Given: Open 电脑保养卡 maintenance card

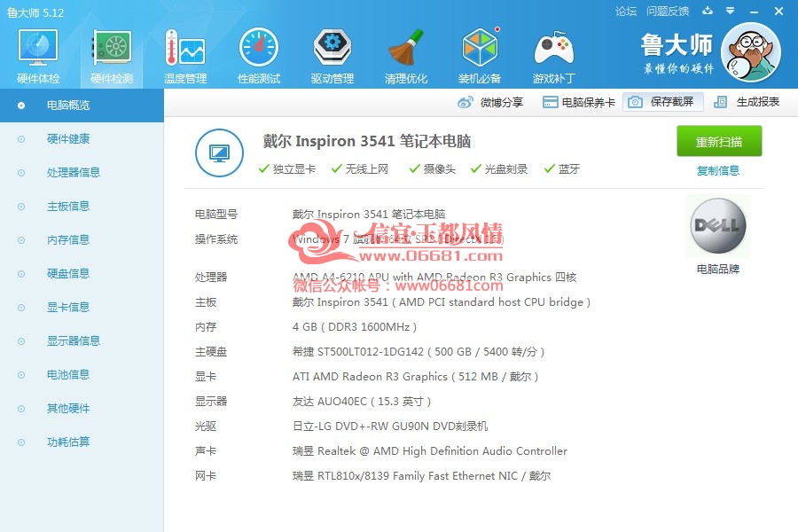Looking at the screenshot, I should tap(579, 102).
